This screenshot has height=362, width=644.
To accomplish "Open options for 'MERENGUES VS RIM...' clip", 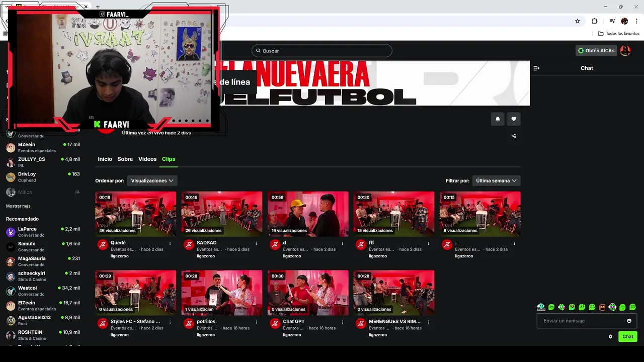I will point(428,322).
